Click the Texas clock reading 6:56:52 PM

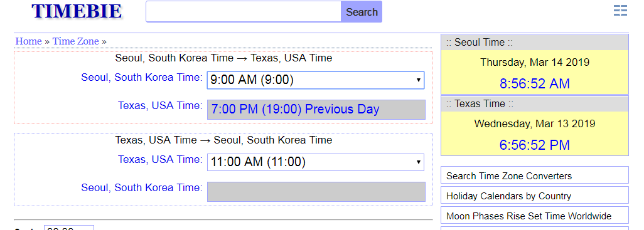534,145
